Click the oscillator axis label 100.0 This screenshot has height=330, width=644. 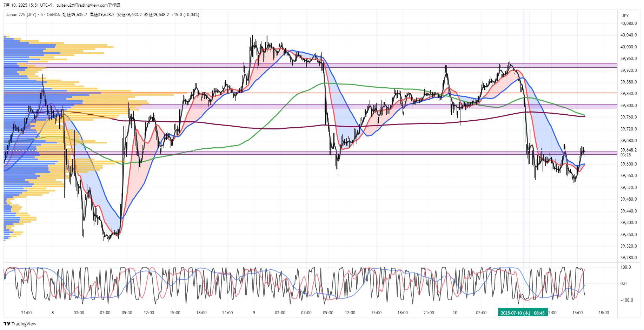(x=626, y=267)
